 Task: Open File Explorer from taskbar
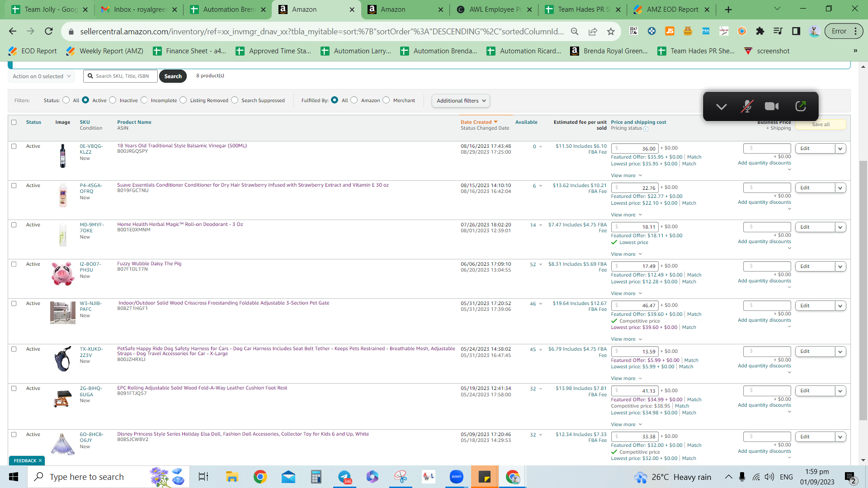(232, 477)
